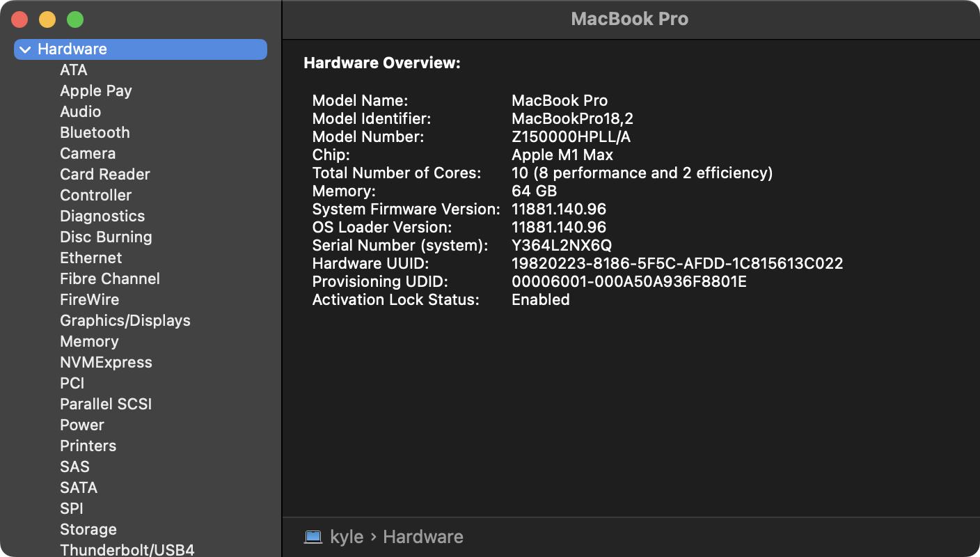Select the Model Number value Z150000HPLL/A
Image resolution: width=980 pixels, height=557 pixels.
coord(571,136)
